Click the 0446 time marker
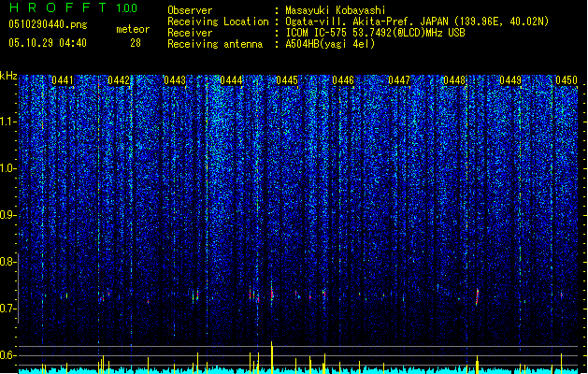 [343, 80]
